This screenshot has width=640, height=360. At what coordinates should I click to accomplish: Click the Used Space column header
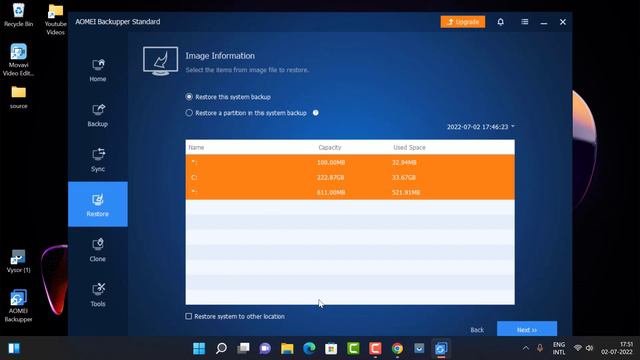tap(409, 147)
